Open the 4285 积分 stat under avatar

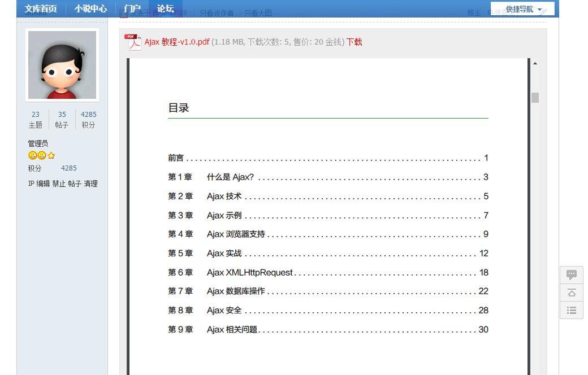click(x=89, y=120)
